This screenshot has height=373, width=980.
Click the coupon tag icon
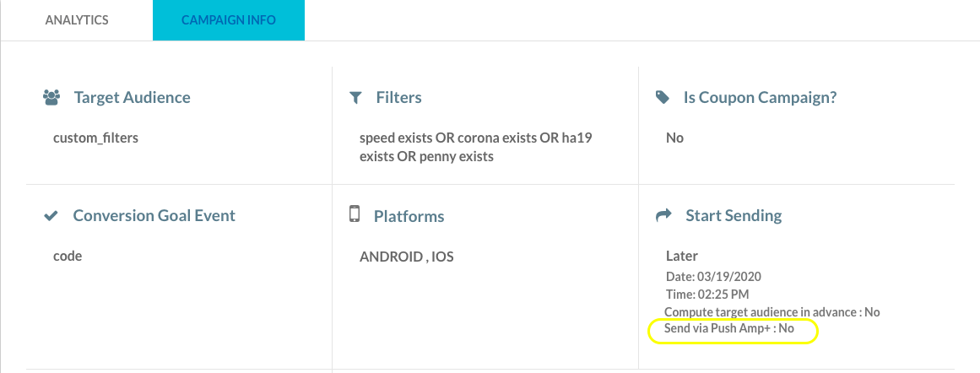[x=662, y=97]
